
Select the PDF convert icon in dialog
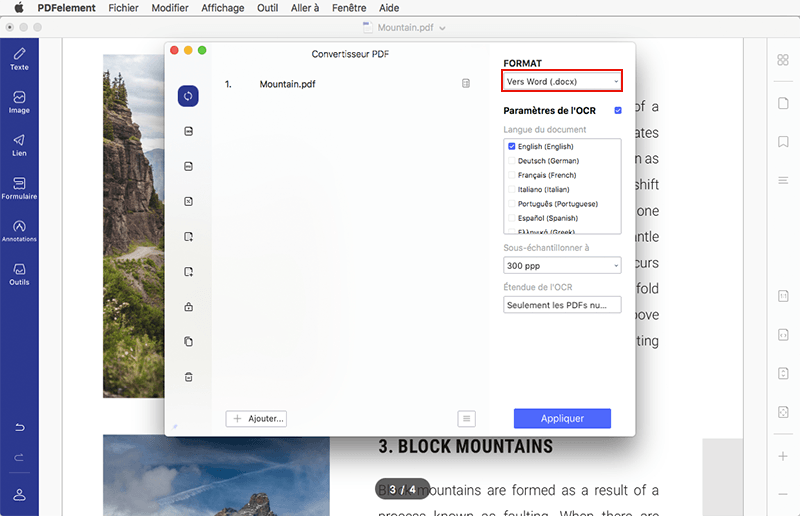click(x=188, y=96)
